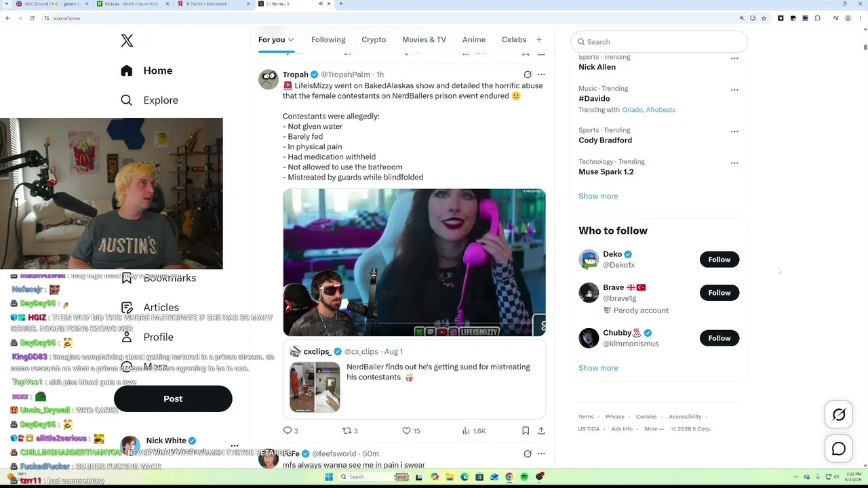This screenshot has width=868, height=488.
Task: Open Microsoft Edge from the taskbar
Action: point(465,477)
